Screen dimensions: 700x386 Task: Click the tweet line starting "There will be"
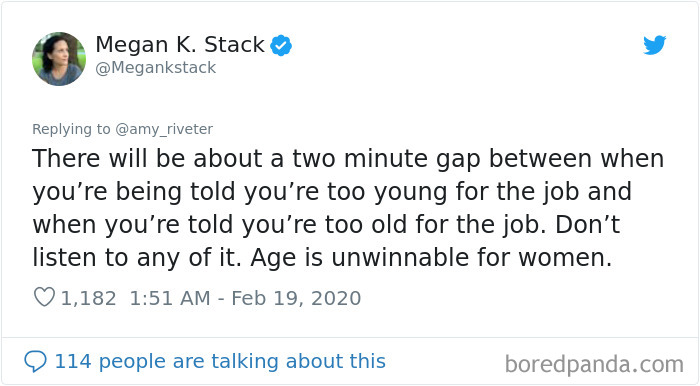pyautogui.click(x=348, y=158)
